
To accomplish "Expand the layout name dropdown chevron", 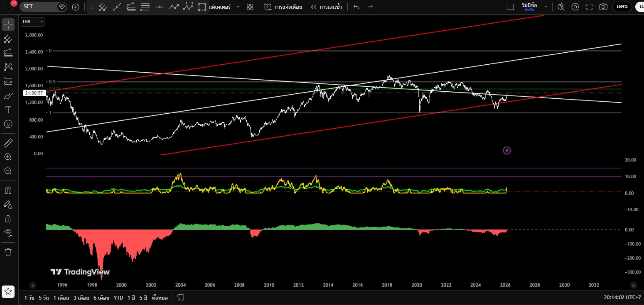I will 546,7.
